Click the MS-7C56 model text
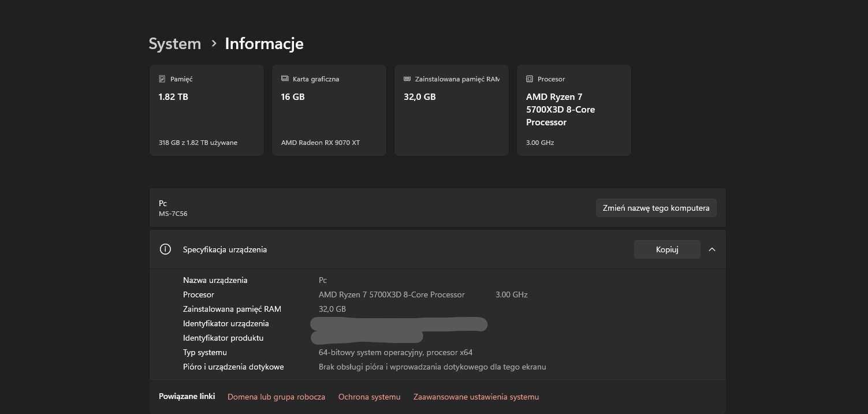 point(173,214)
